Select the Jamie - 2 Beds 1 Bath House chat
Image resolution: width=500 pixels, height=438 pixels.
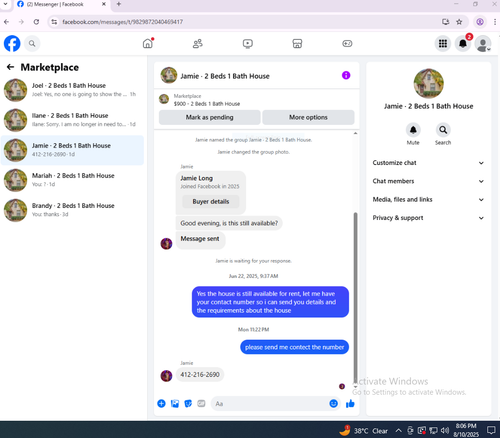[72, 150]
